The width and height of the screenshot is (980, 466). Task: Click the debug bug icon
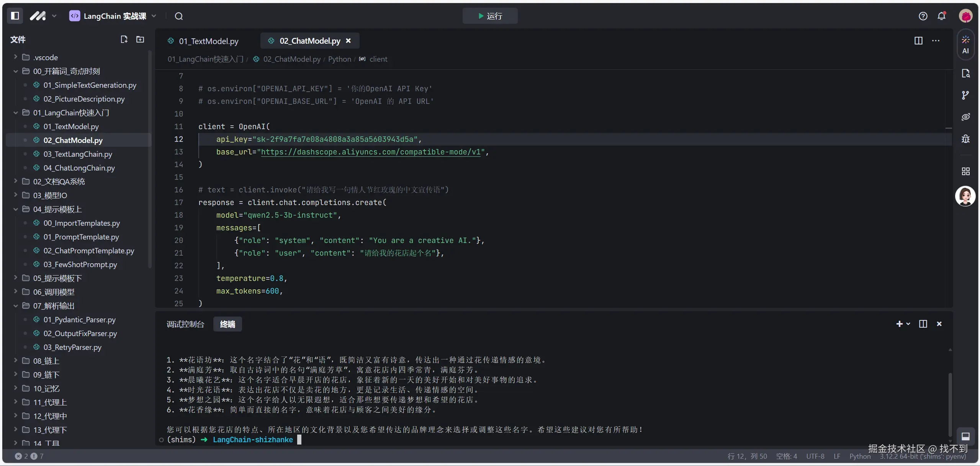[965, 139]
